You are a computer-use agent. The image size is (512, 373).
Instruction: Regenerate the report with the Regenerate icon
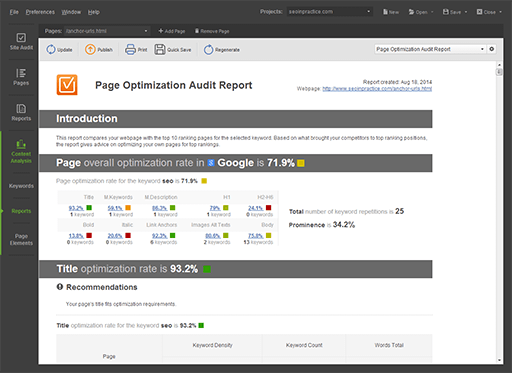click(x=208, y=50)
